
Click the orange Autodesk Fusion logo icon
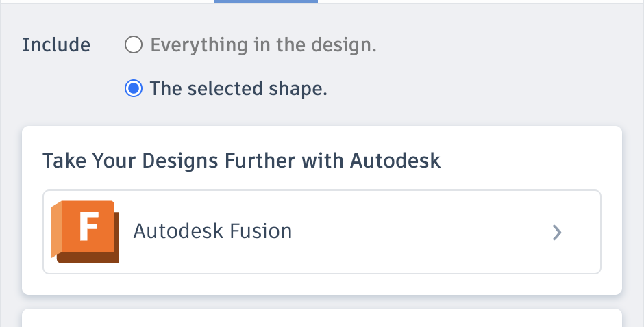point(84,231)
